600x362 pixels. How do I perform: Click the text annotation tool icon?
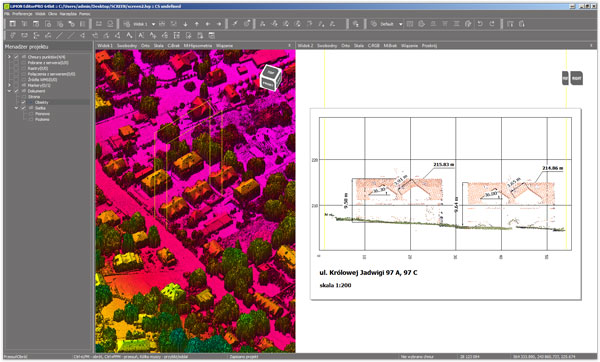141,36
